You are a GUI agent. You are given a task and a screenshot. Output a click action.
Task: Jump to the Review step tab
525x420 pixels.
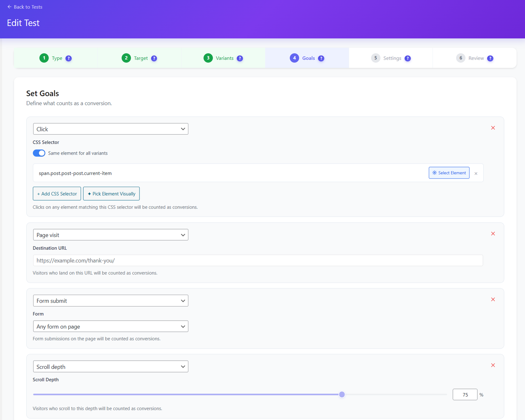coord(474,58)
